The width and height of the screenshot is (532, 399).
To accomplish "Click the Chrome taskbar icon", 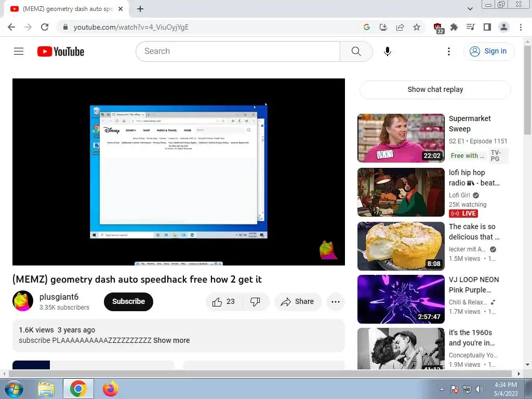I will tap(78, 389).
